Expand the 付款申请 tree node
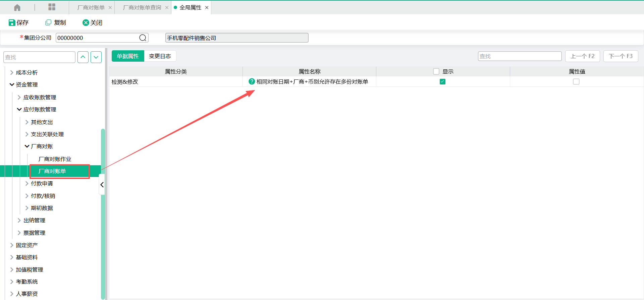 pos(27,183)
